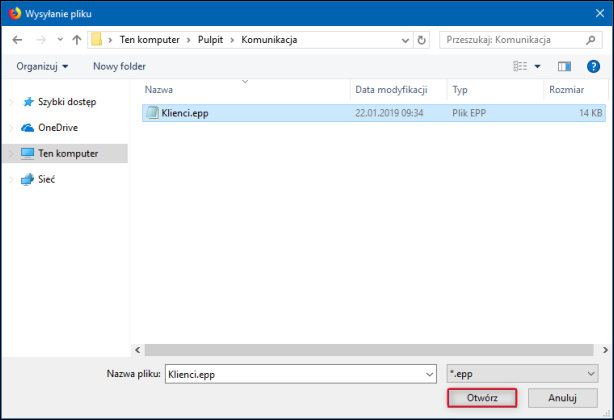Refresh the Komunikacja folder view

[421, 40]
